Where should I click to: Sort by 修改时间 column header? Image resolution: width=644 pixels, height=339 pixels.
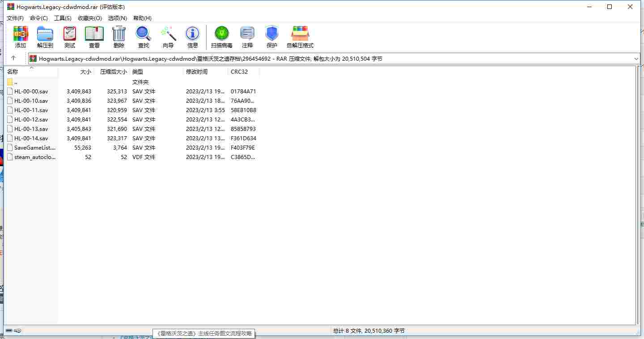206,71
